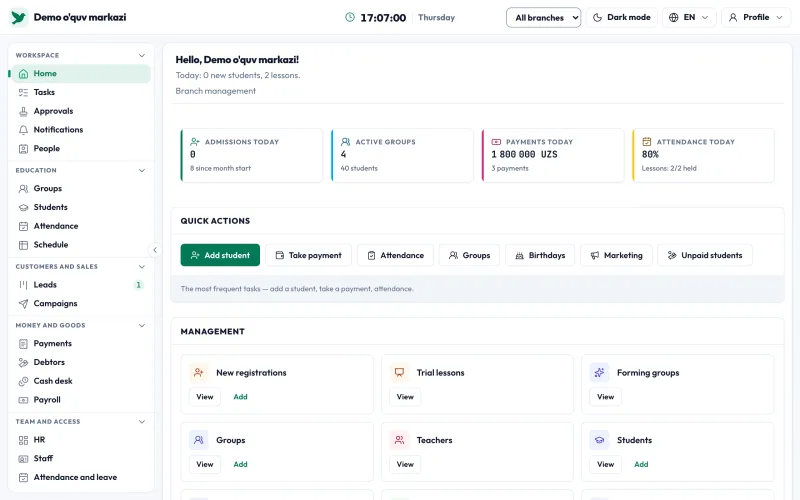The height and width of the screenshot is (500, 800).
Task: Open Tasks in the sidebar
Action: [81, 92]
